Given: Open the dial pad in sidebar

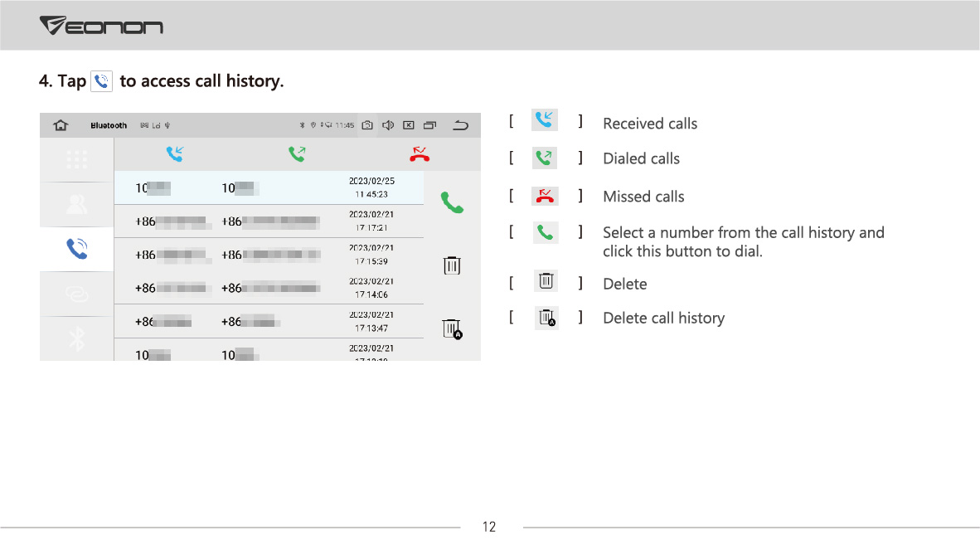Looking at the screenshot, I should [x=77, y=160].
